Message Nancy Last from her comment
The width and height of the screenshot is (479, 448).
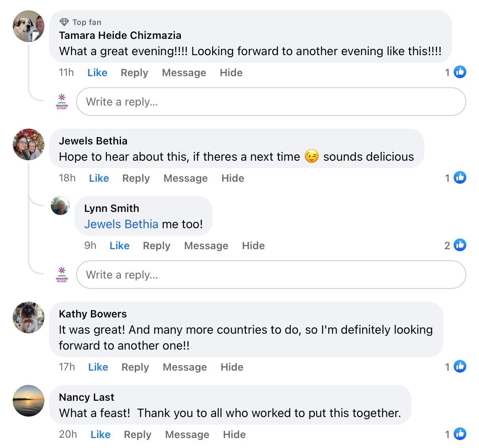(x=187, y=435)
